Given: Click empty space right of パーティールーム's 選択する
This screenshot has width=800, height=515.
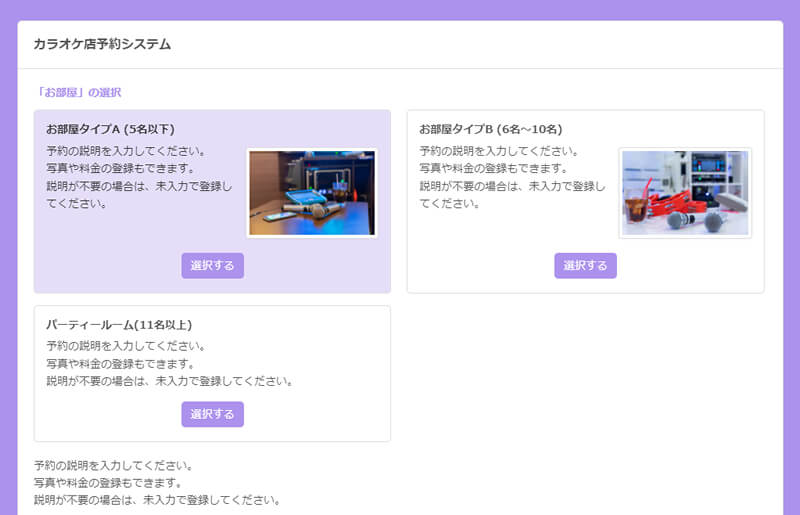Looking at the screenshot, I should pyautogui.click(x=320, y=414).
